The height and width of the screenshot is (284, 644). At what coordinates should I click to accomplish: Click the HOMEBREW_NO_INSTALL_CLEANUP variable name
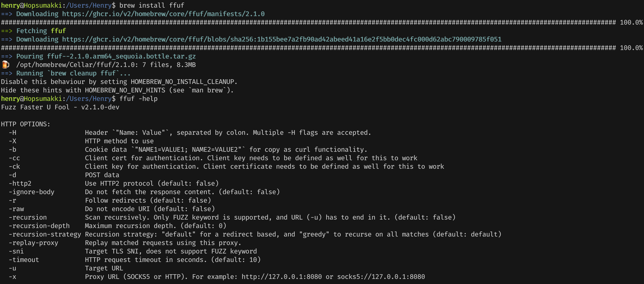pyautogui.click(x=183, y=82)
